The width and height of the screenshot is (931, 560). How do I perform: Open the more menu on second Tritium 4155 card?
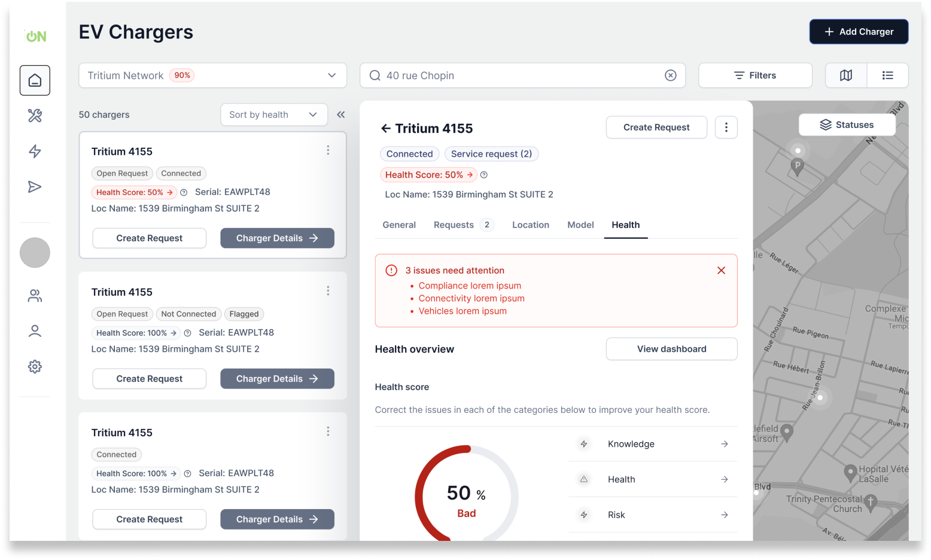click(328, 291)
